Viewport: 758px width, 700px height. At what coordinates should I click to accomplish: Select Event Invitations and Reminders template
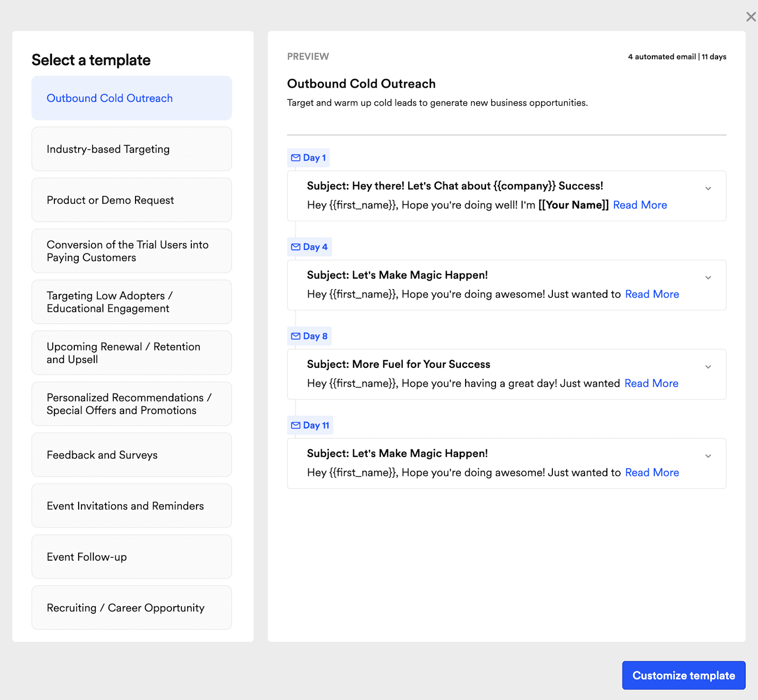[132, 506]
